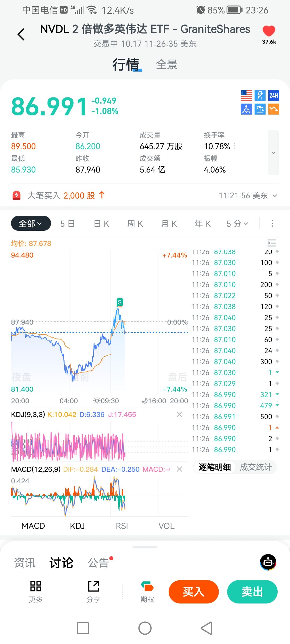
Task: Open the 期权 options icon
Action: 147,591
